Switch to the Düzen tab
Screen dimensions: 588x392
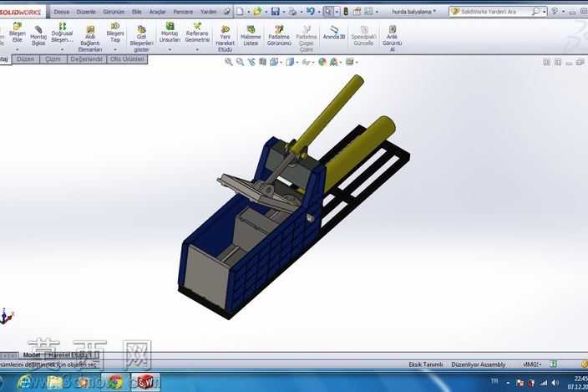tap(26, 59)
